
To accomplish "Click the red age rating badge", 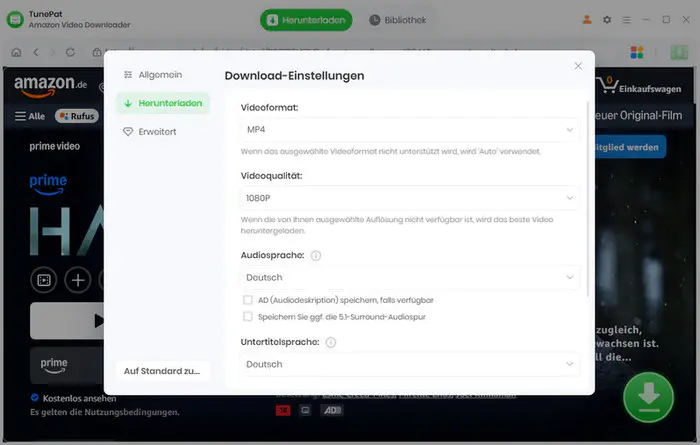I will point(283,410).
